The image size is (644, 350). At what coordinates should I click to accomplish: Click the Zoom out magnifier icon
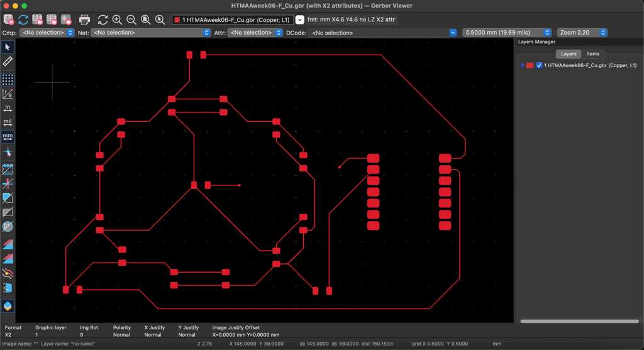point(131,20)
